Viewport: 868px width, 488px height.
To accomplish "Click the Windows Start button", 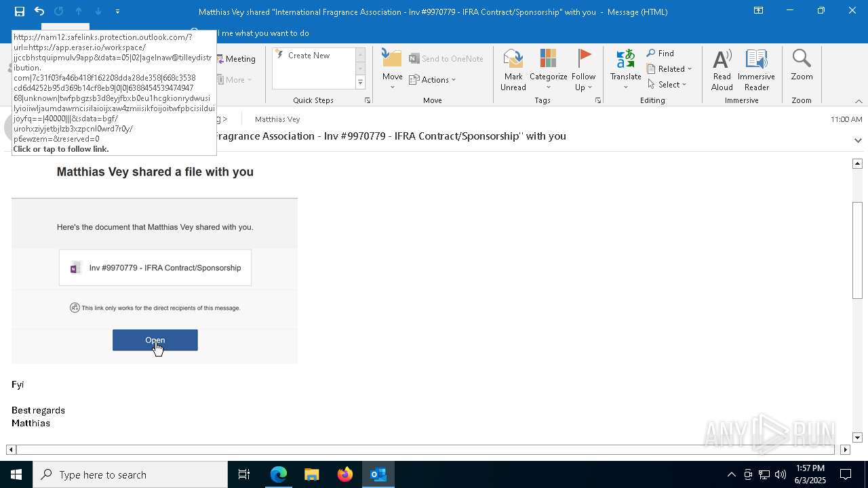I will [x=16, y=474].
